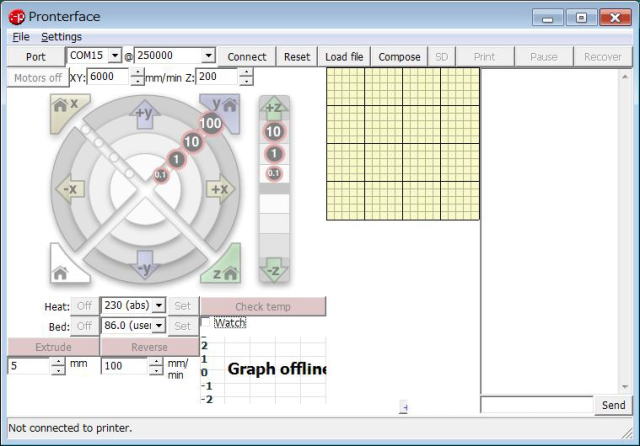This screenshot has width=640, height=446.
Task: Click Load file button
Action: pyautogui.click(x=344, y=57)
